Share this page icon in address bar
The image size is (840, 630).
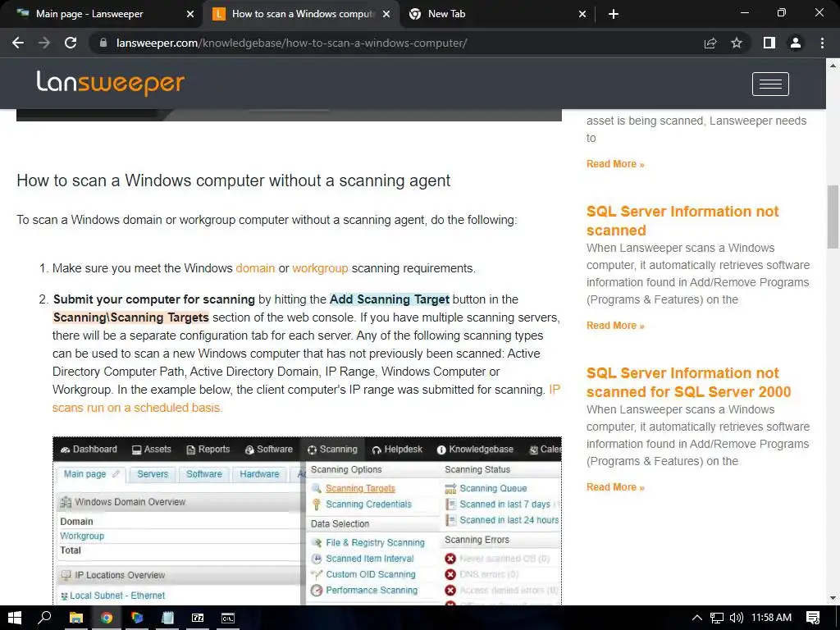pos(710,43)
